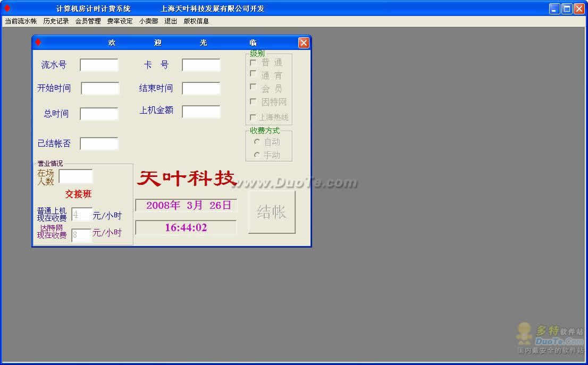Click the 流水号 input field

pyautogui.click(x=99, y=65)
